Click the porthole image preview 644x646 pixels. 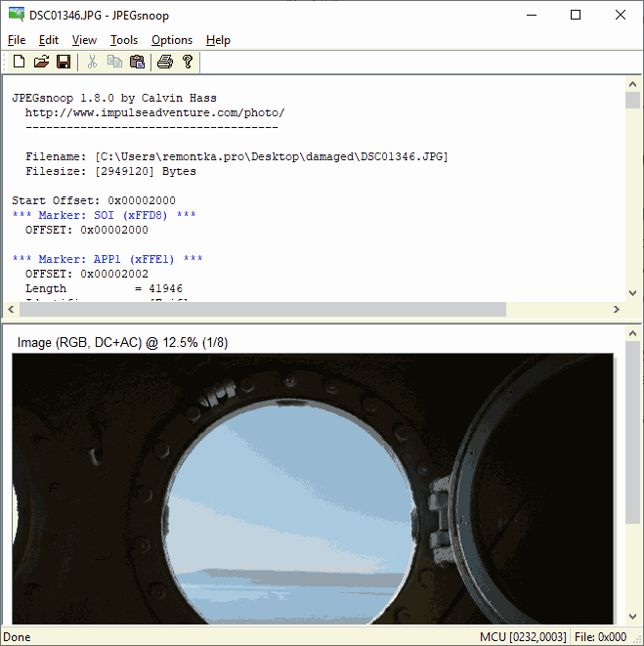(313, 489)
